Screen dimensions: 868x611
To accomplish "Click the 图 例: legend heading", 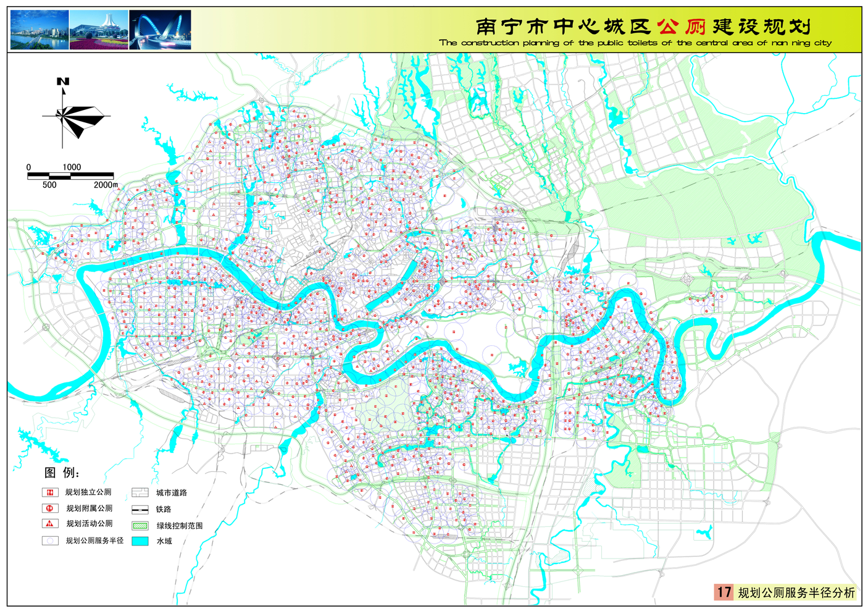I will pyautogui.click(x=62, y=473).
